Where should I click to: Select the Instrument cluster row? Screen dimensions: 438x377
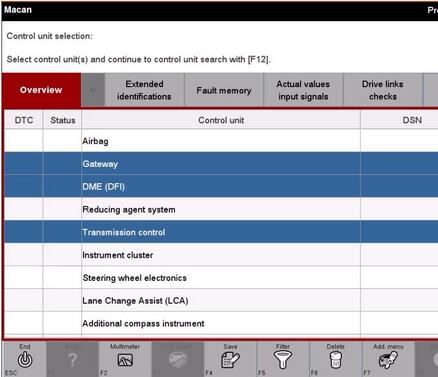click(x=221, y=255)
